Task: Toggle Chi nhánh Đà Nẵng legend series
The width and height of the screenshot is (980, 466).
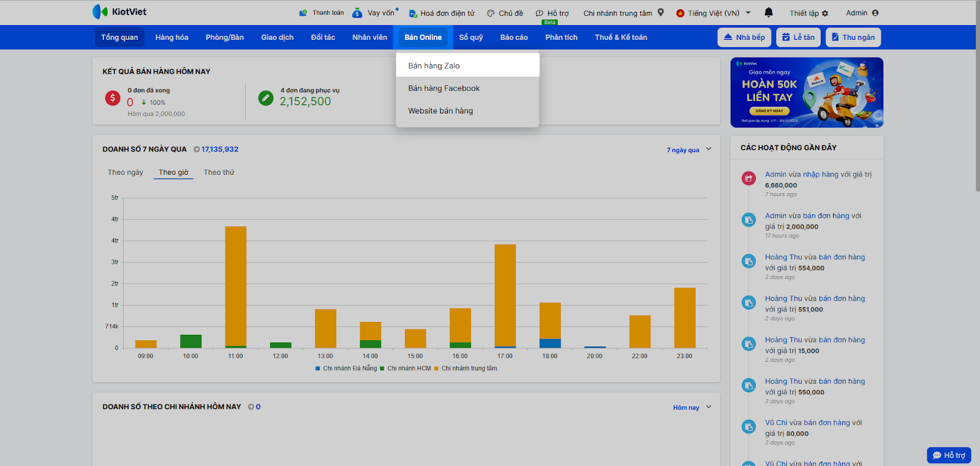Action: (x=349, y=369)
